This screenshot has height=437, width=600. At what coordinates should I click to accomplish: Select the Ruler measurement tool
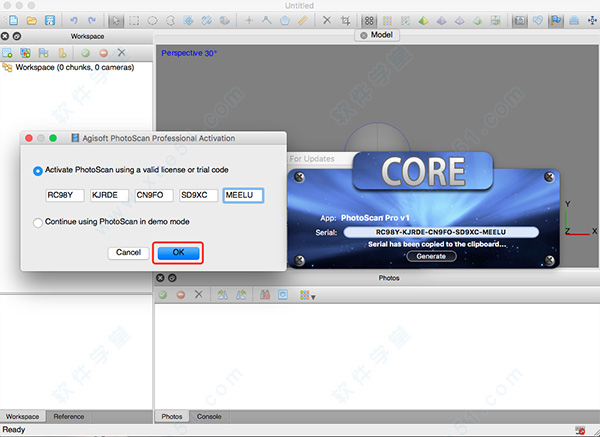point(303,20)
